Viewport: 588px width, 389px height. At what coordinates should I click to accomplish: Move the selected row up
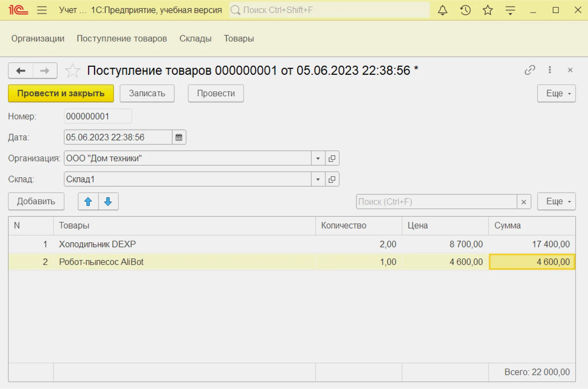(88, 202)
